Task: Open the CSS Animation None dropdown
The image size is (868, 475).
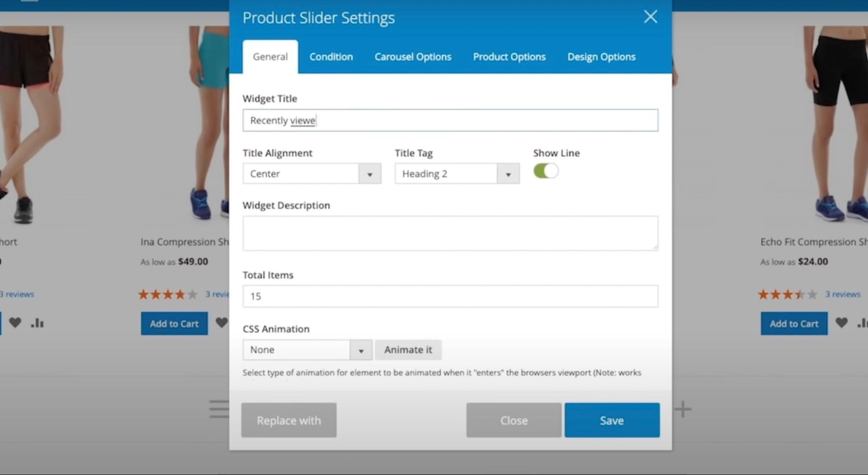Action: point(307,350)
